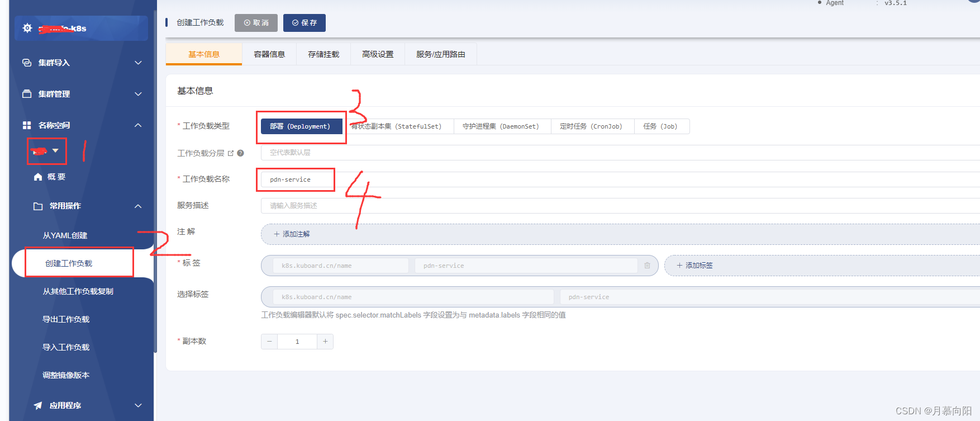Open 从YAML创建 in sidebar
The image size is (980, 421).
tap(65, 235)
